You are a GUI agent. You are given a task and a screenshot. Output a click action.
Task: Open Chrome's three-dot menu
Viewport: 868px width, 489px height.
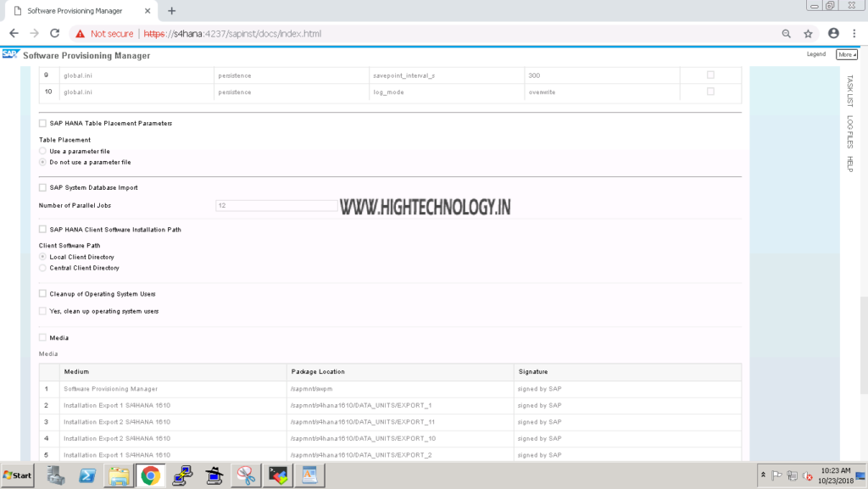(854, 34)
